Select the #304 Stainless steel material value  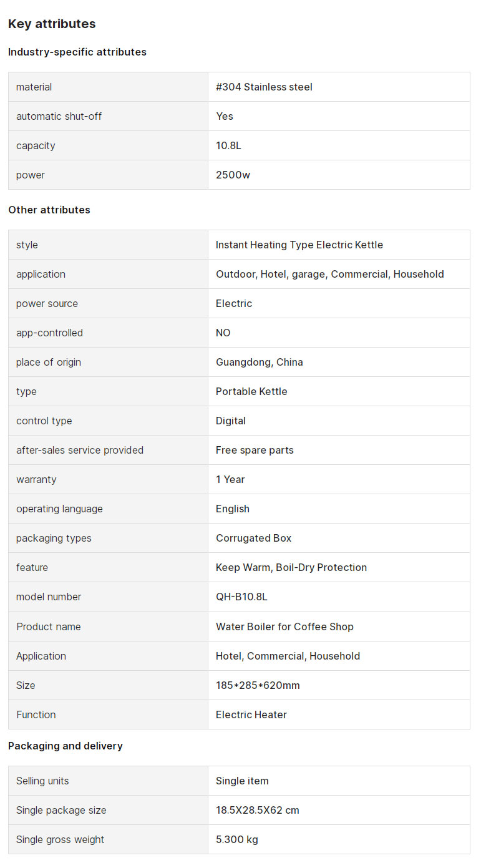pyautogui.click(x=264, y=87)
